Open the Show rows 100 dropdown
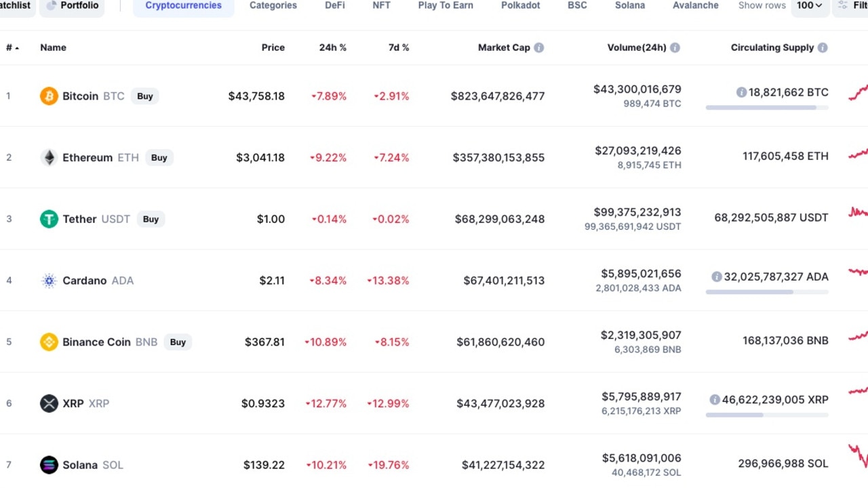Viewport: 868px width, 488px height. [x=810, y=5]
